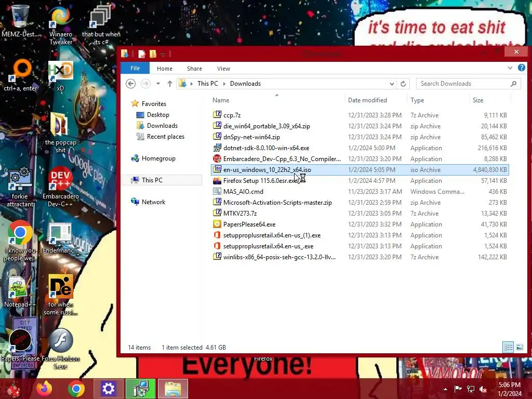532x399 pixels.
Task: Select dotnet-sdk-8.0.100-win-x64.exe icon
Action: click(x=217, y=148)
